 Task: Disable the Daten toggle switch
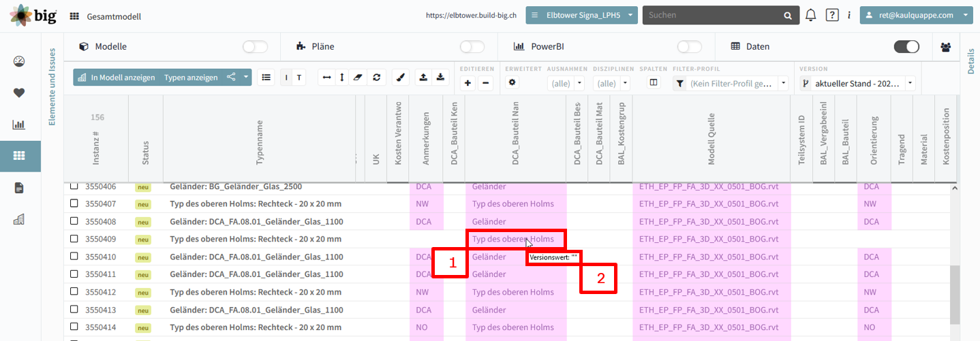(906, 47)
